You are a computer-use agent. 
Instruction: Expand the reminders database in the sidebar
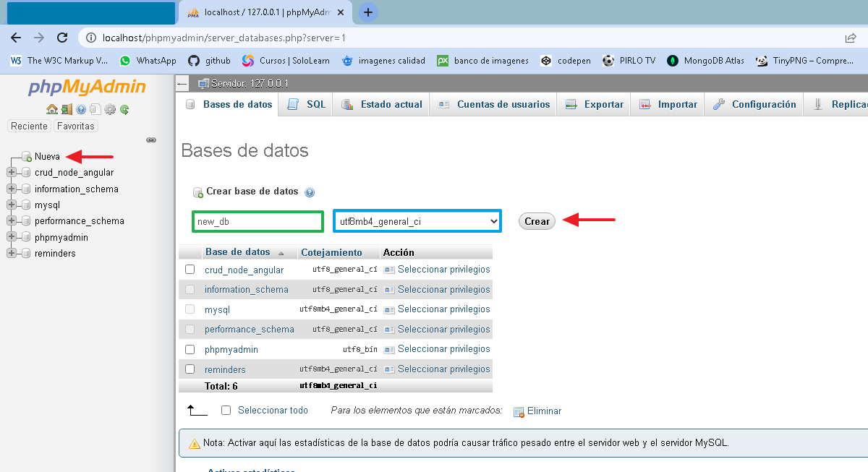point(12,253)
